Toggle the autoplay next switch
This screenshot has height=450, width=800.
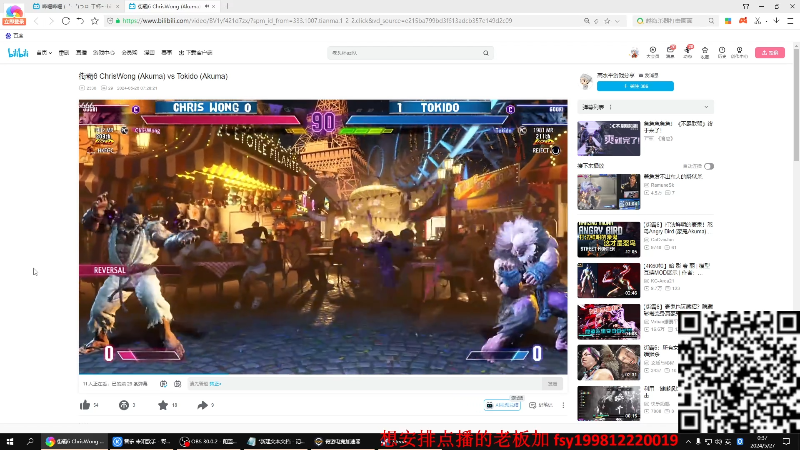click(709, 166)
